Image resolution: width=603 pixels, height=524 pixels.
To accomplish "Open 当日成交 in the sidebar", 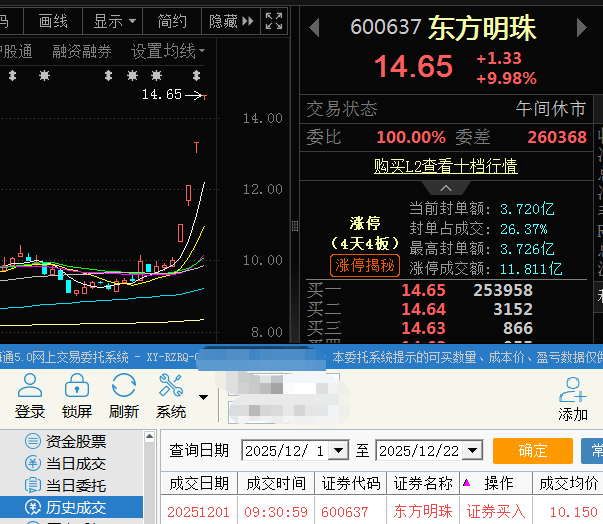I will point(76,464).
